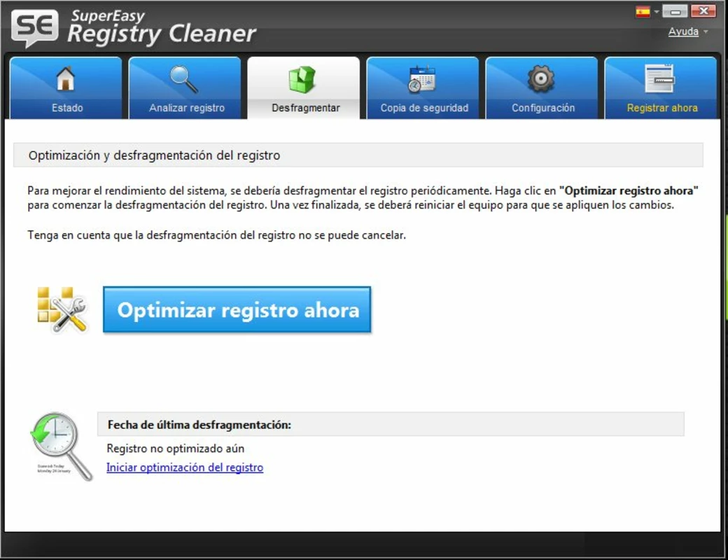
Task: Minimize the Registry Cleaner window
Action: (x=675, y=12)
